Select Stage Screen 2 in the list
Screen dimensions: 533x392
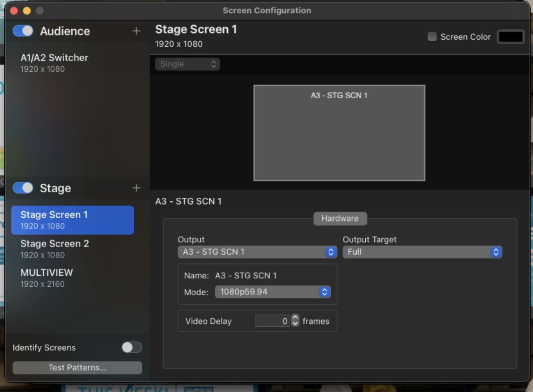click(73, 249)
